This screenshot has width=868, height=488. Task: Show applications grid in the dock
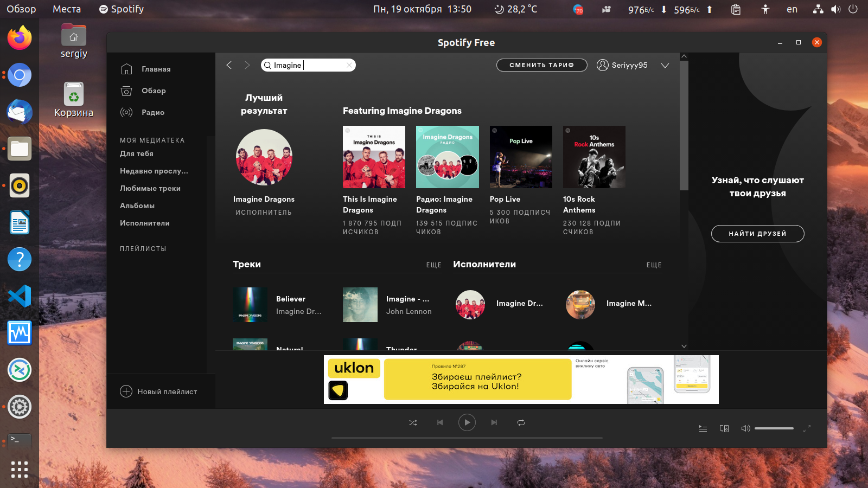tap(20, 470)
